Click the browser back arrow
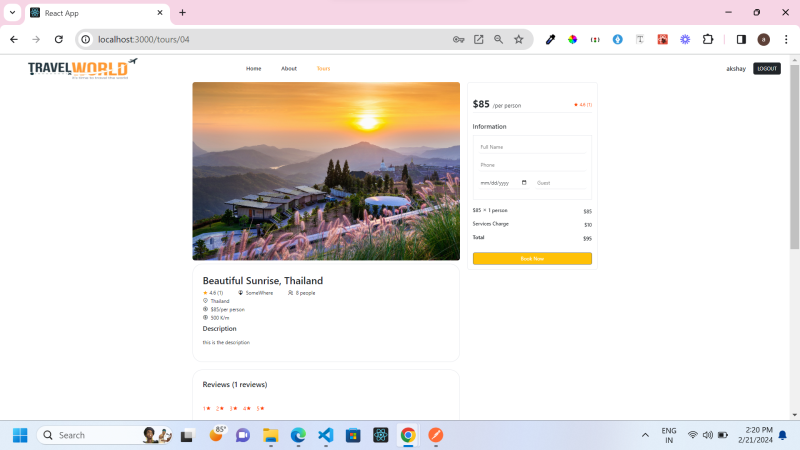 (14, 39)
